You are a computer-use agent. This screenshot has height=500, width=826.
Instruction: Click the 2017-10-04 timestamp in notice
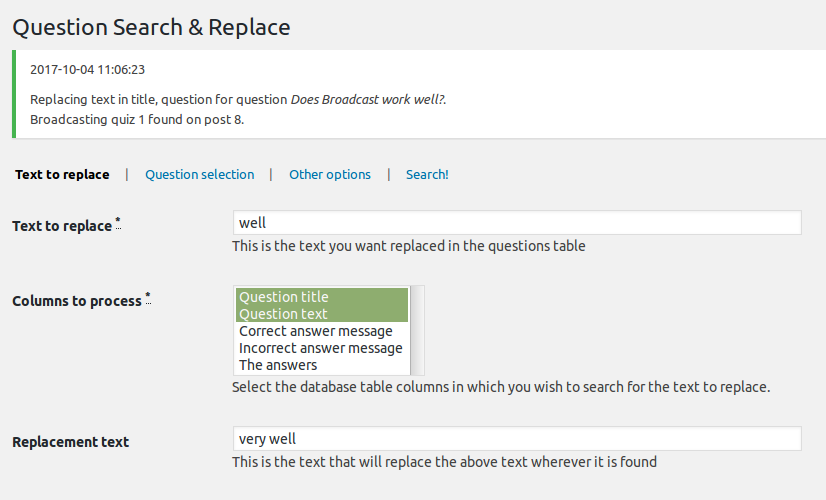point(88,70)
